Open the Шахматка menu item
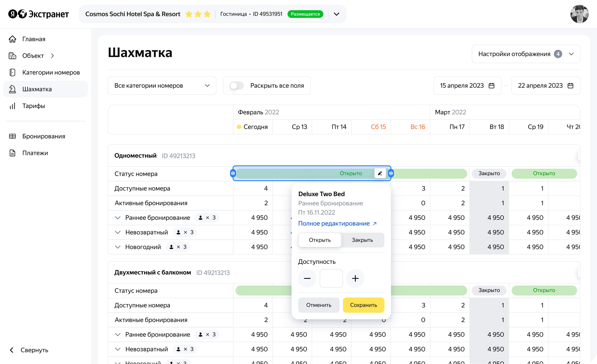This screenshot has height=364, width=597. pos(37,89)
